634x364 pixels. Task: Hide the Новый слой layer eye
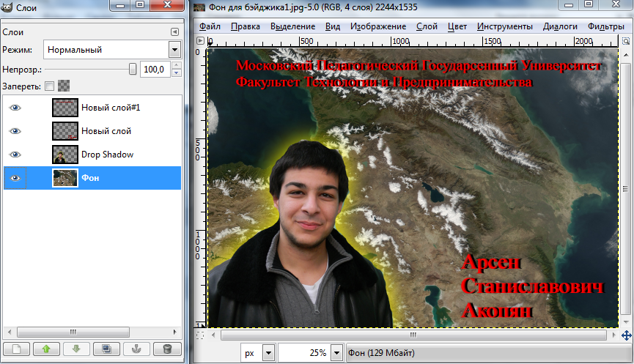pyautogui.click(x=15, y=131)
